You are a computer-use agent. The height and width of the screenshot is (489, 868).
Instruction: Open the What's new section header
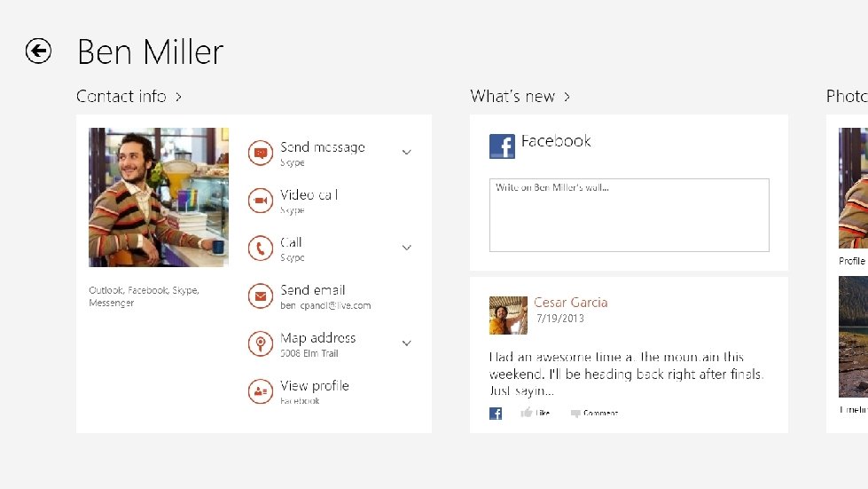(520, 97)
